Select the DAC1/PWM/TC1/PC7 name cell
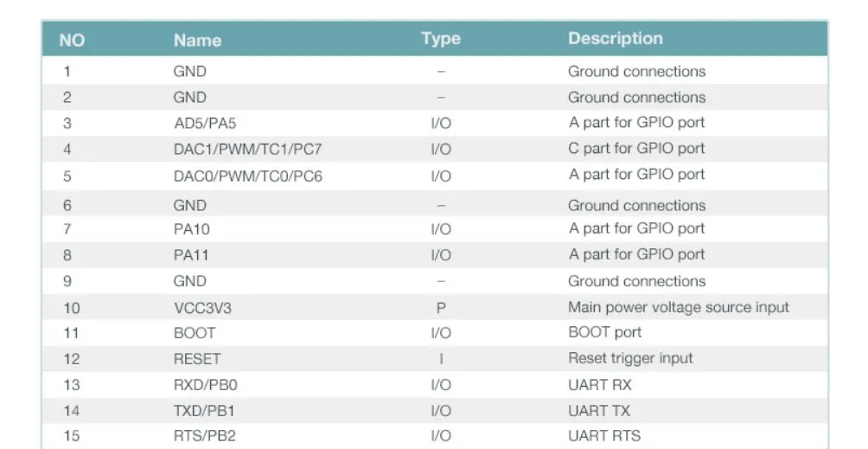Viewport: 868px width, 449px height. [x=248, y=150]
